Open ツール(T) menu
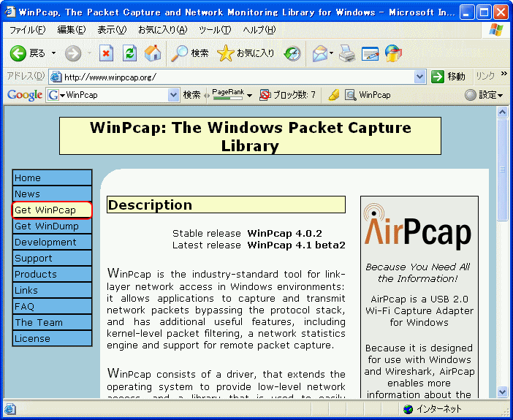The image size is (513, 420). [215, 30]
